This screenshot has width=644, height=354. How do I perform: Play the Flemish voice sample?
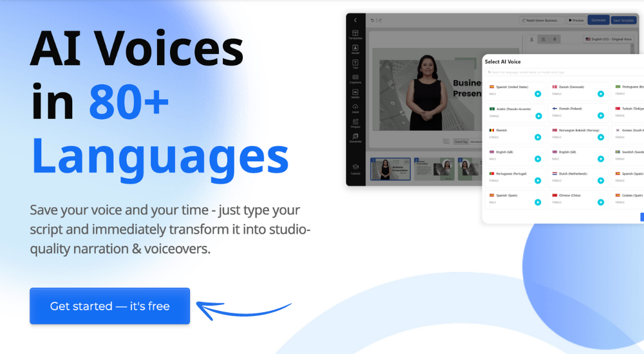pos(538,137)
